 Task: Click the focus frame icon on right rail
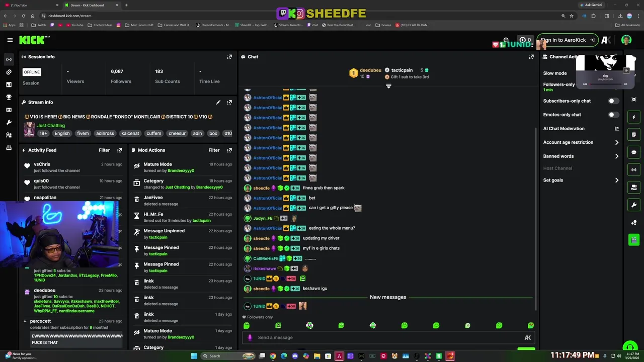(634, 100)
